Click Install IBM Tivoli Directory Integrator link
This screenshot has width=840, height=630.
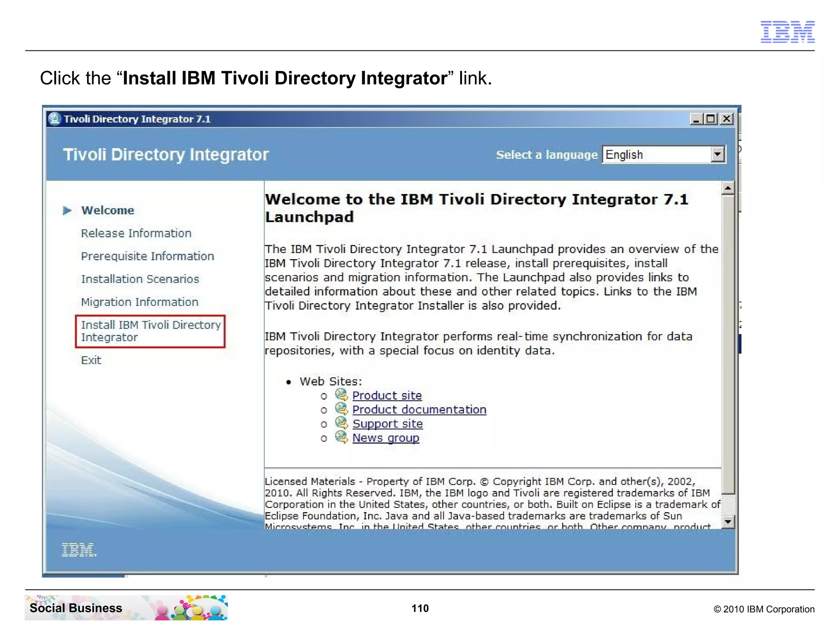click(x=151, y=331)
